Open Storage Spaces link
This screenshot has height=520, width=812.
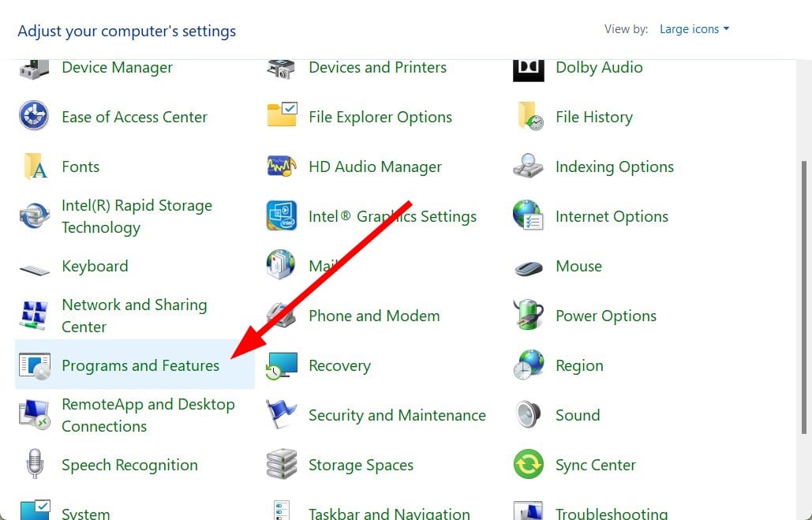361,465
